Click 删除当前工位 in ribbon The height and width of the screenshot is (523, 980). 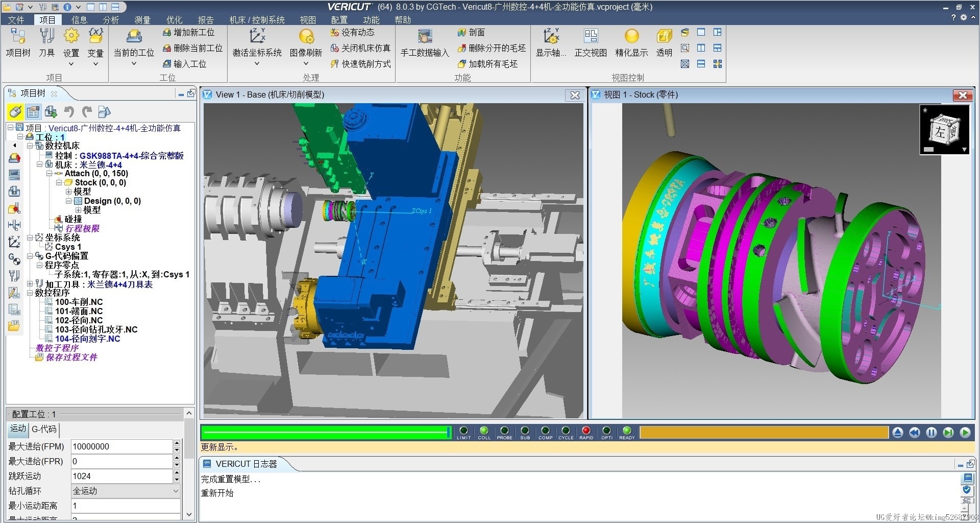coord(192,48)
